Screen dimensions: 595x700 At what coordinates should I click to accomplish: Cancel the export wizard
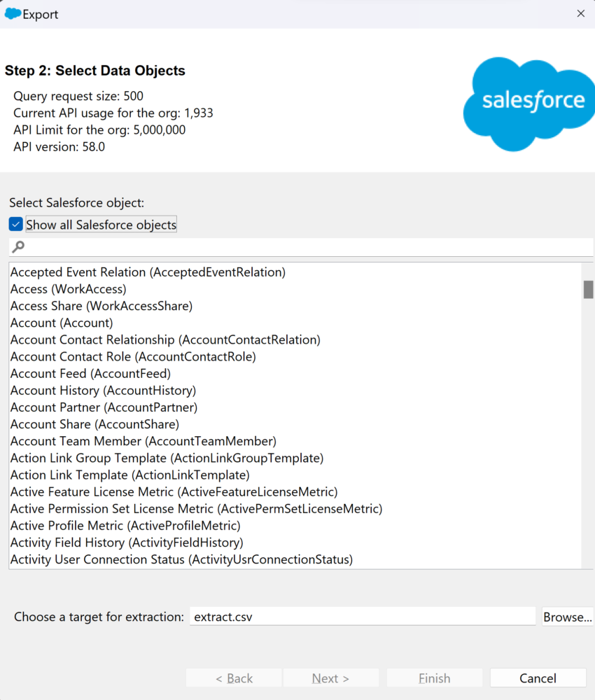(x=538, y=678)
